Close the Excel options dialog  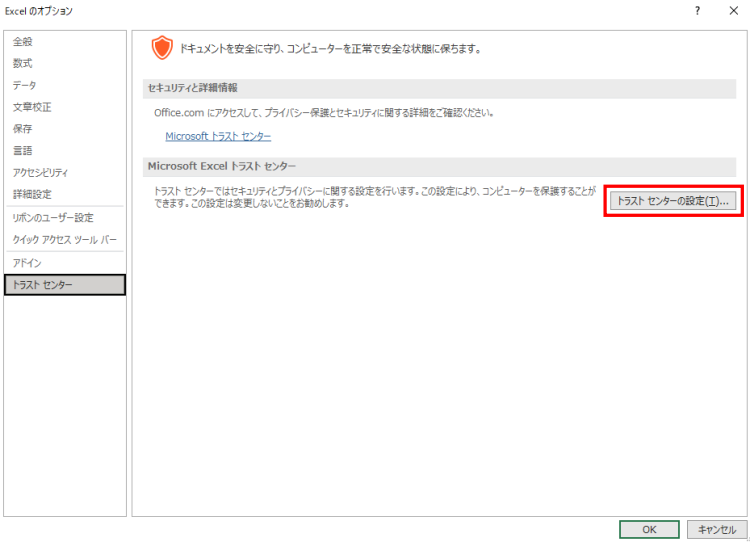[732, 11]
